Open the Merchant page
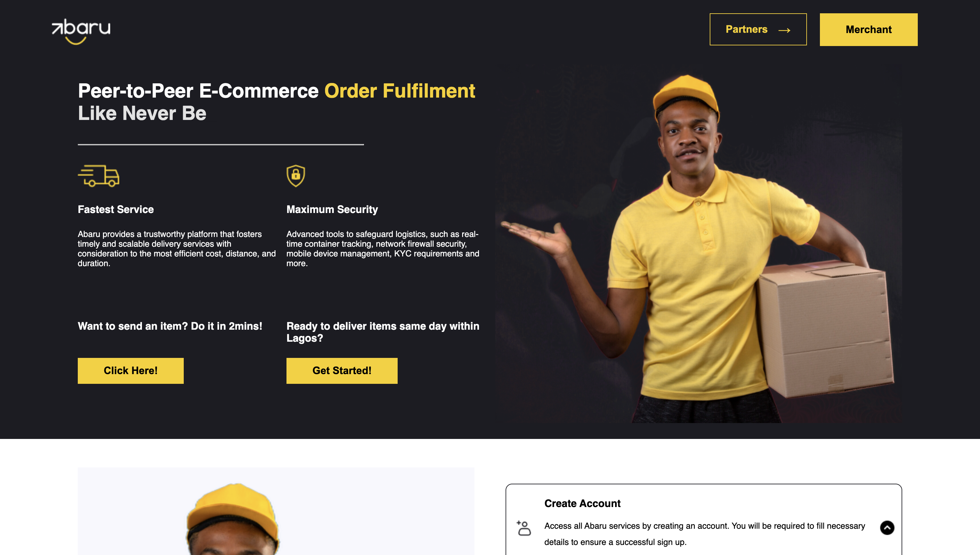The width and height of the screenshot is (980, 555). click(869, 30)
